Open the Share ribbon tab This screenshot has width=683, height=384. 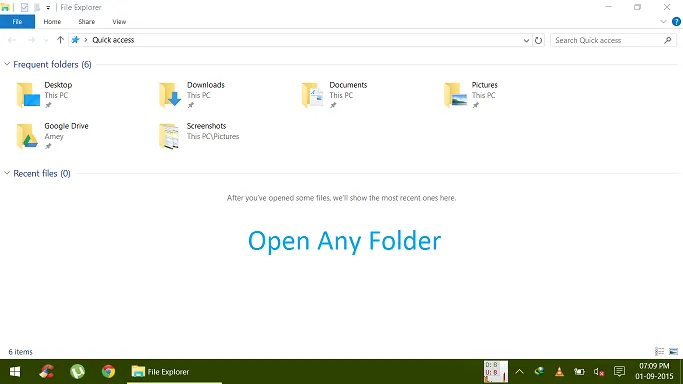86,21
